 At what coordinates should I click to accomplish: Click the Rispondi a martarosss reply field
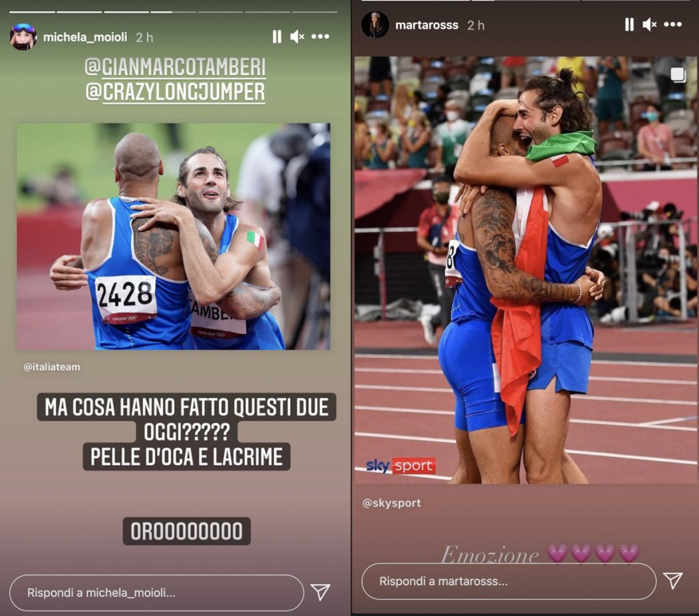point(509,581)
